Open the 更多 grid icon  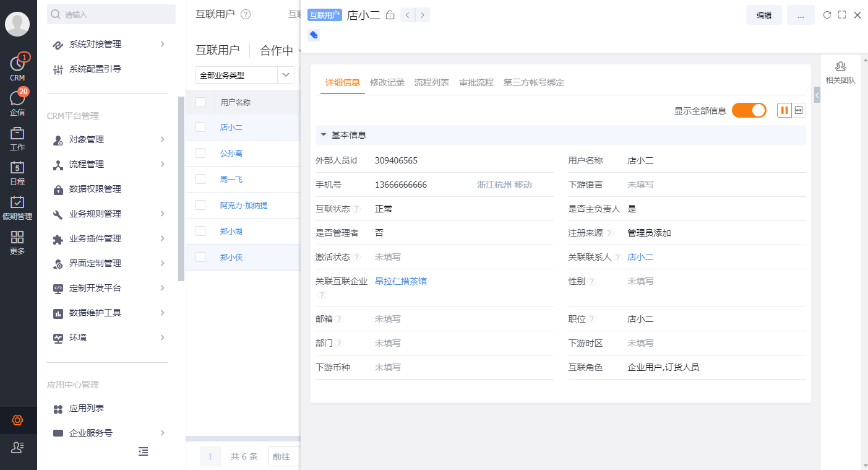tap(17, 237)
